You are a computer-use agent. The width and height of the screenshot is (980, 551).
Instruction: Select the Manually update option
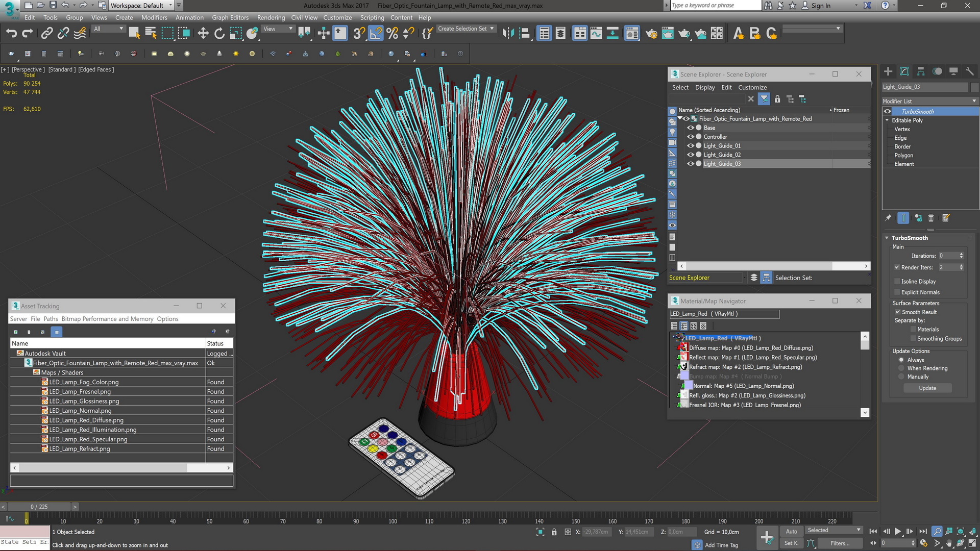pos(901,377)
